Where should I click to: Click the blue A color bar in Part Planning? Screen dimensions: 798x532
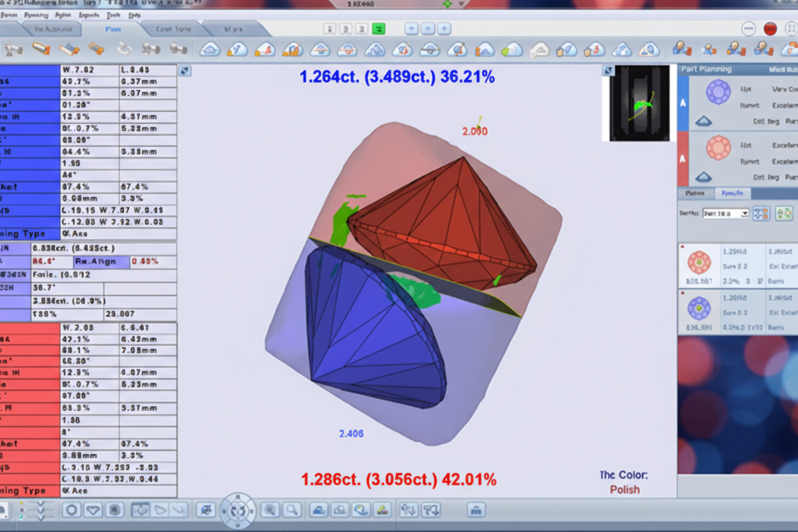click(682, 104)
